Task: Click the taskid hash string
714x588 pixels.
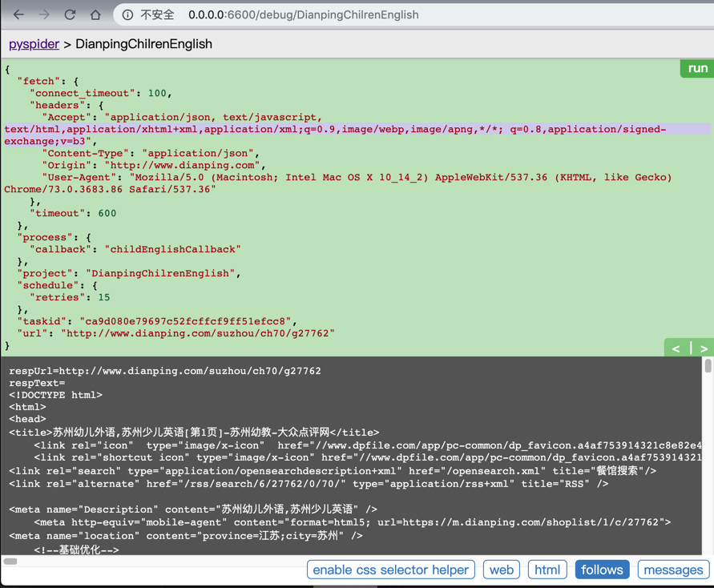Action: pyautogui.click(x=185, y=321)
